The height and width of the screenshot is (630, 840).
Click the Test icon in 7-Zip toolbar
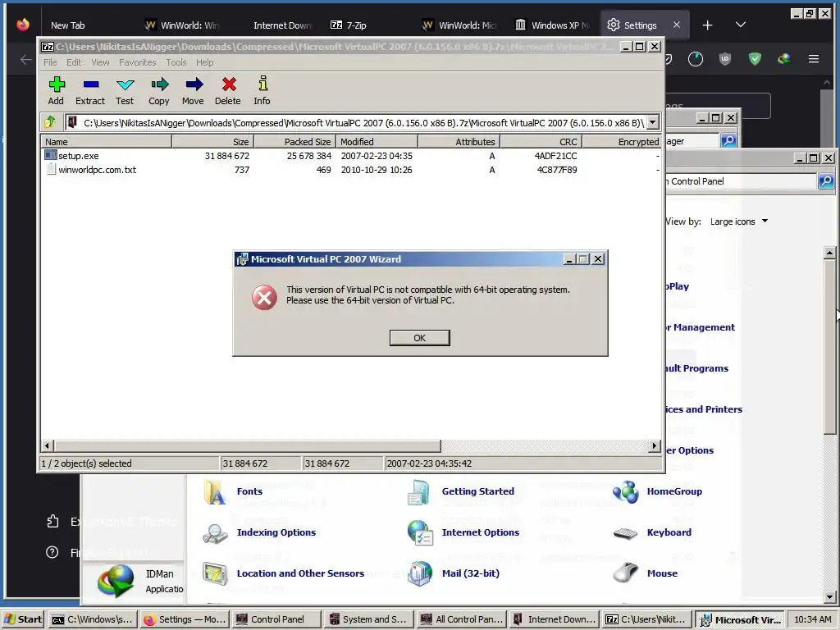tap(125, 90)
